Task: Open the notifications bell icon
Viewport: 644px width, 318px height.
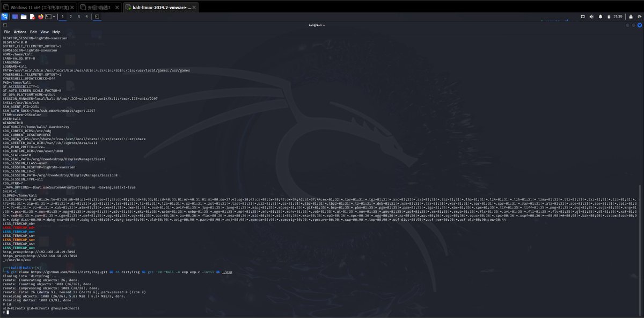Action: [601, 17]
